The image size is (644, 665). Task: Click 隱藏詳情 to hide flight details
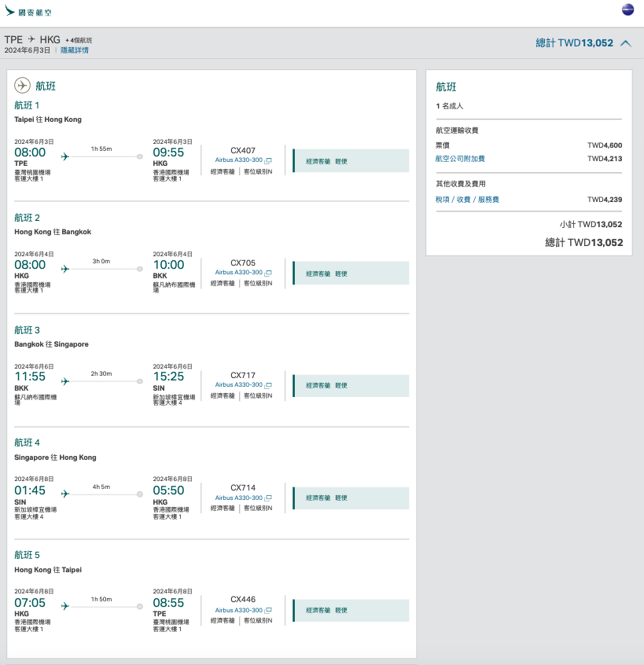[x=75, y=50]
